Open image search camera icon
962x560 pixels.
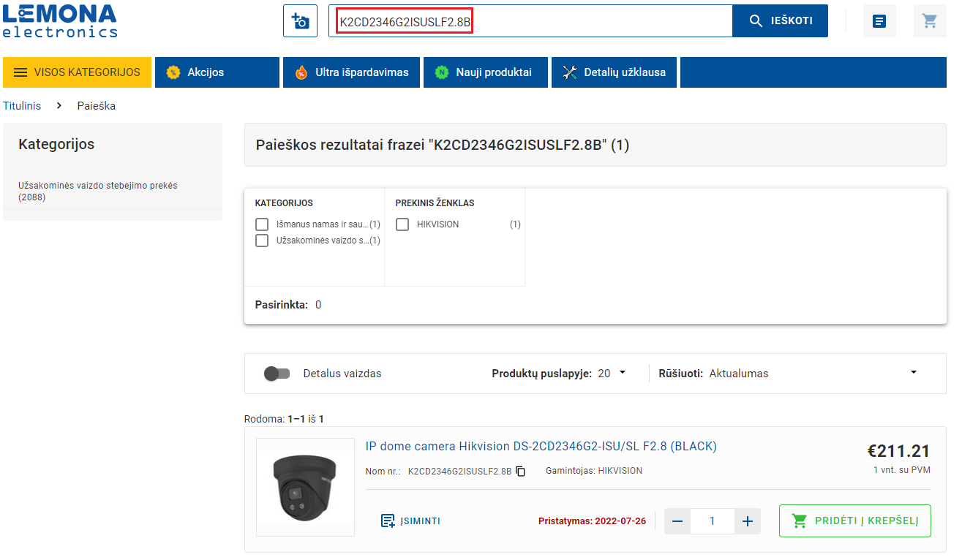click(300, 20)
